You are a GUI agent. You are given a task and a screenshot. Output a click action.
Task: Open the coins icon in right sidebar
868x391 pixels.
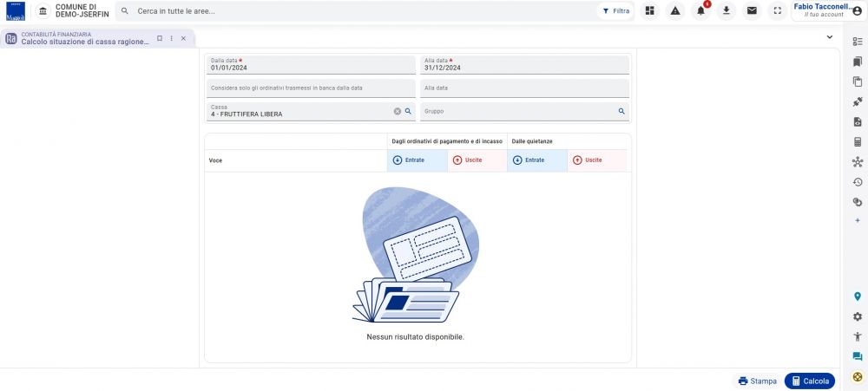tap(858, 202)
